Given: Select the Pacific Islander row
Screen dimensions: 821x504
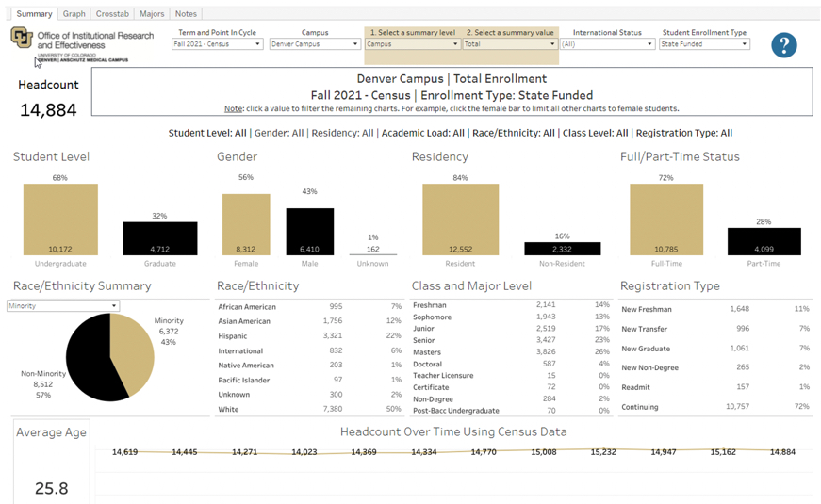Looking at the screenshot, I should pyautogui.click(x=309, y=380).
